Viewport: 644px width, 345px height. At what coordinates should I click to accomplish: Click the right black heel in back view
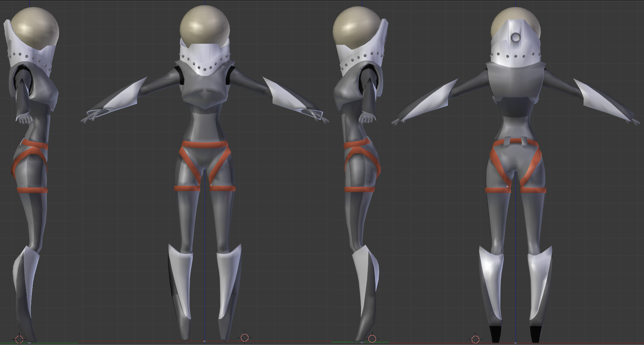click(536, 334)
